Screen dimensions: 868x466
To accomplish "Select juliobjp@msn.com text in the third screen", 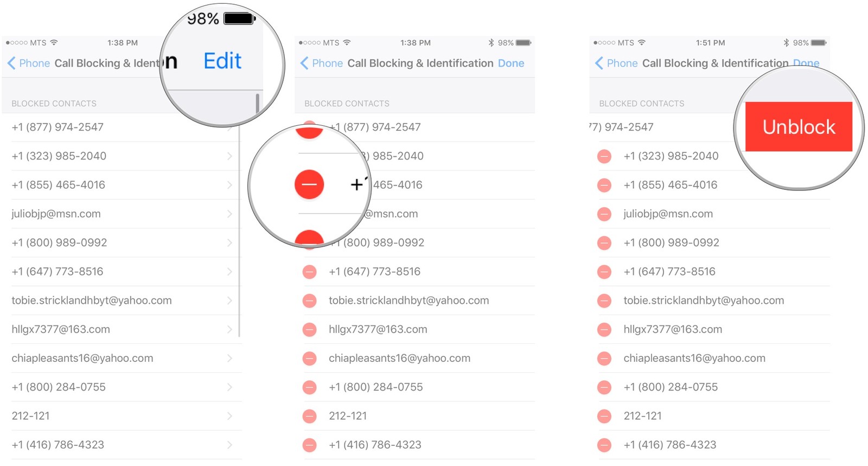I will tap(668, 214).
